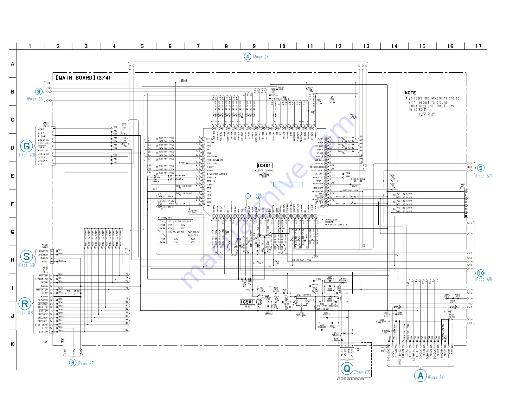
Task: Click the empty blue rectangle inside IC401
Action: coord(288,184)
